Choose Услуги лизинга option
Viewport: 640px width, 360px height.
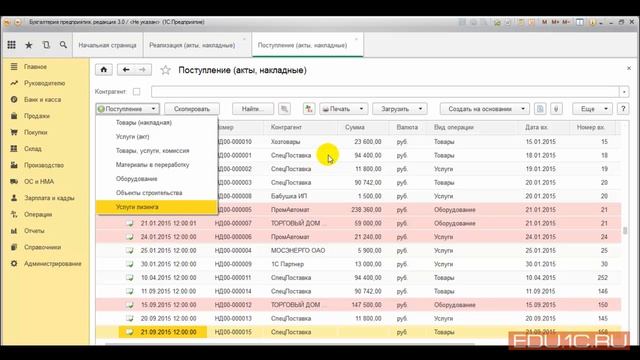click(x=156, y=207)
